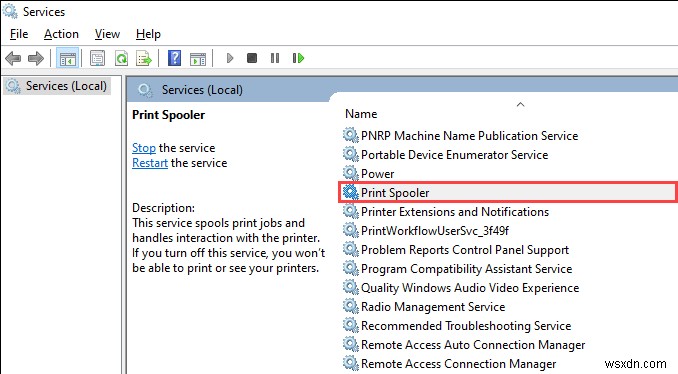Image resolution: width=678 pixels, height=374 pixels.
Task: Select Remote Access Connection Manager row
Action: (x=450, y=364)
